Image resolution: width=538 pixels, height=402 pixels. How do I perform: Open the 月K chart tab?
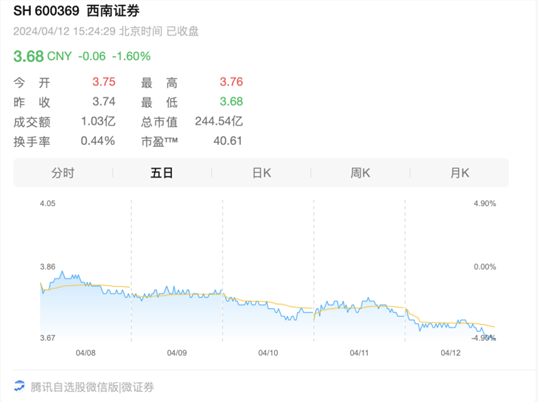coord(459,173)
